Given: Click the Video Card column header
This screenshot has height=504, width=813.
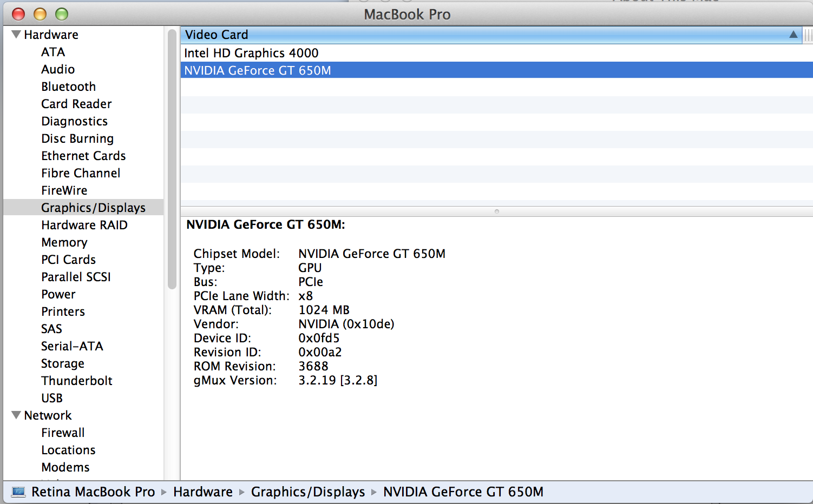Looking at the screenshot, I should tap(490, 35).
